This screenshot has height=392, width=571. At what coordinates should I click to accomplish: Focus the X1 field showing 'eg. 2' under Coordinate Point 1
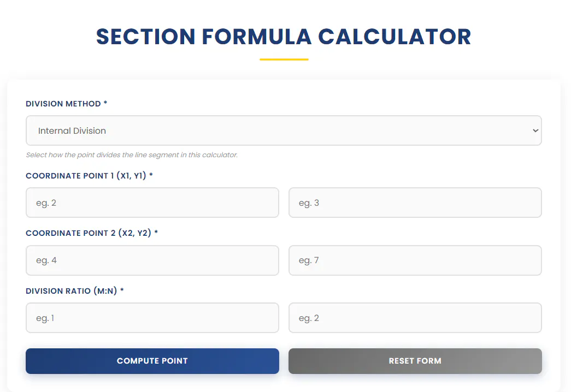click(152, 203)
